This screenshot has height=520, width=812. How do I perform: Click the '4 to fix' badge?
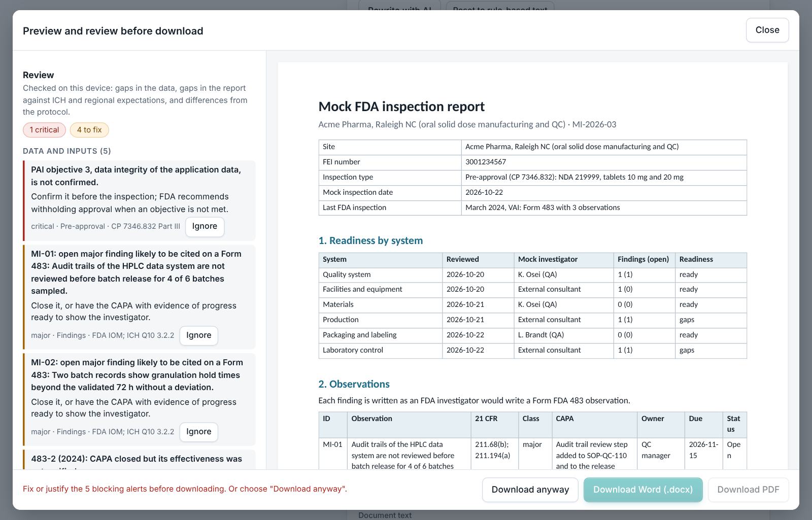tap(89, 130)
